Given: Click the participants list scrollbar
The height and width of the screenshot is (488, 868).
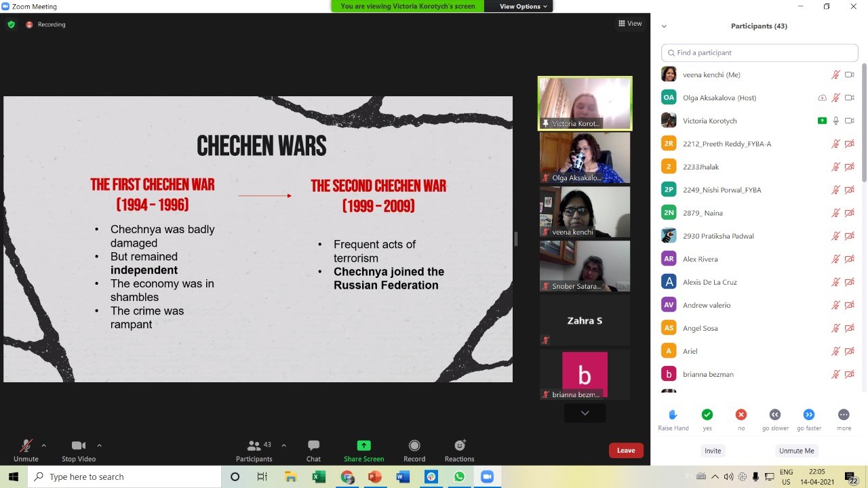Looking at the screenshot, I should pyautogui.click(x=864, y=136).
